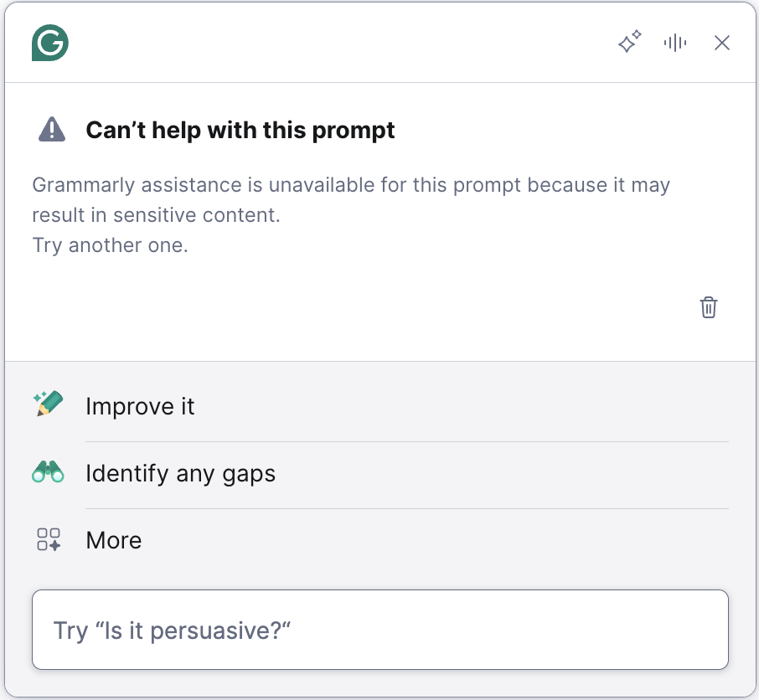Click the "Try another one." text
Viewport: 759px width, 700px height.
[110, 245]
